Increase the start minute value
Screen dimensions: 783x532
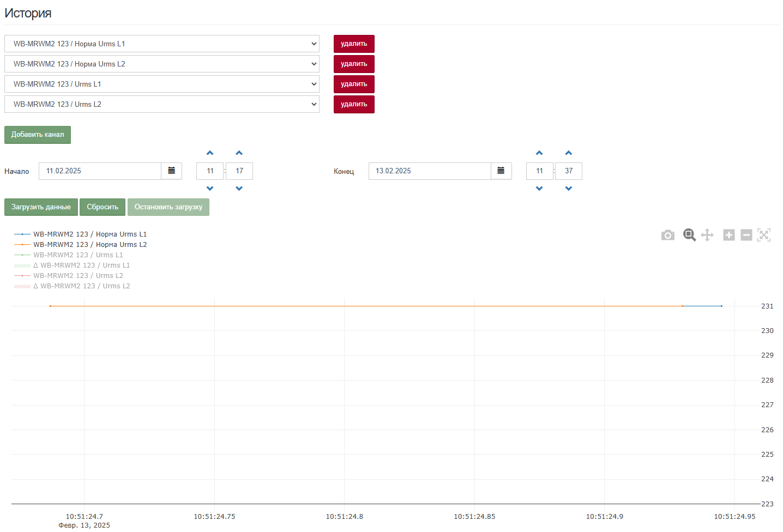pos(239,153)
